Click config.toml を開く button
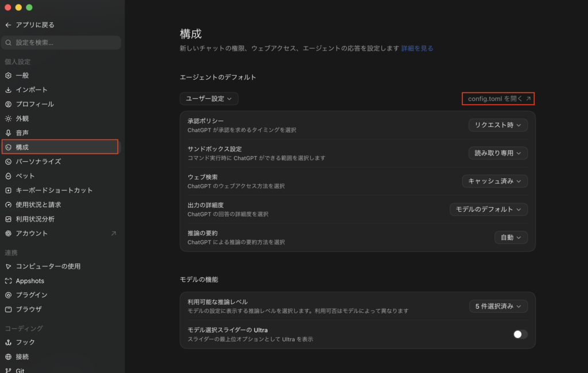Screen dimensions: 588x373 [x=498, y=99]
